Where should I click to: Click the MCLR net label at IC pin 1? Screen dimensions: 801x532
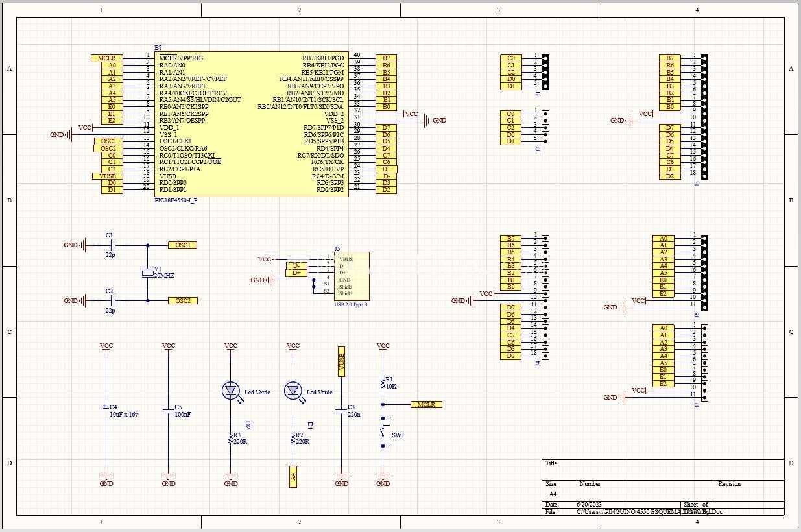[106, 58]
